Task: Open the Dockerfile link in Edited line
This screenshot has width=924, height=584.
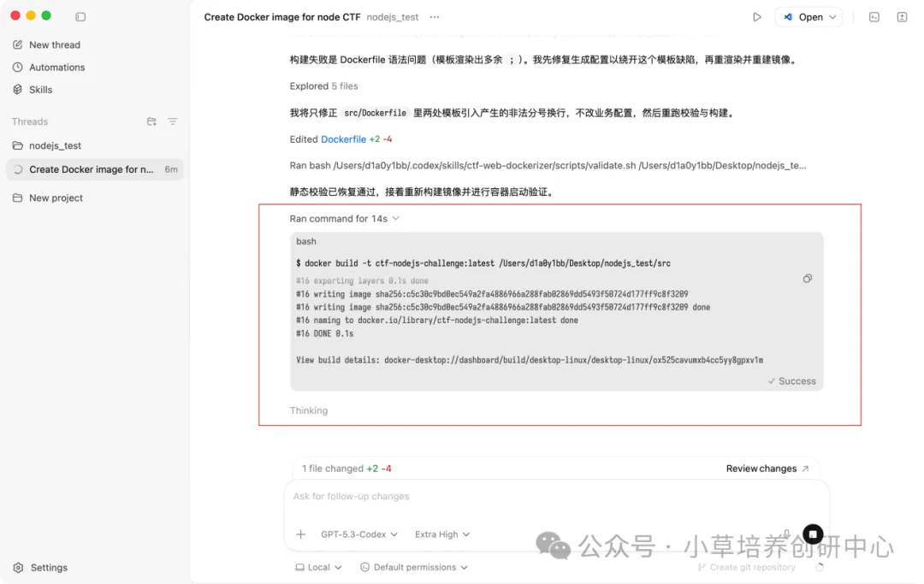Action: [x=343, y=139]
